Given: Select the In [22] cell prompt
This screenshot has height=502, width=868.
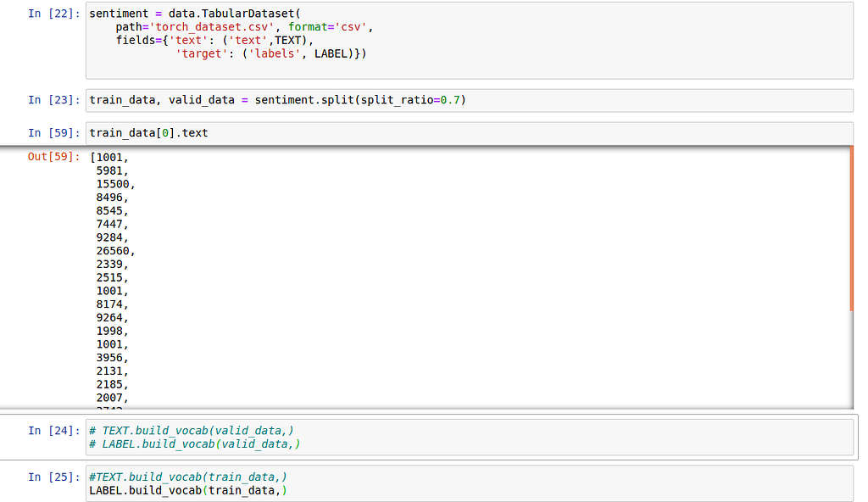Looking at the screenshot, I should (54, 14).
